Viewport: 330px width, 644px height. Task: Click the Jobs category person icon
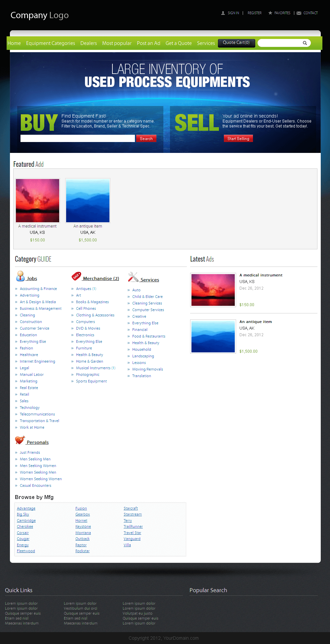pos(20,276)
